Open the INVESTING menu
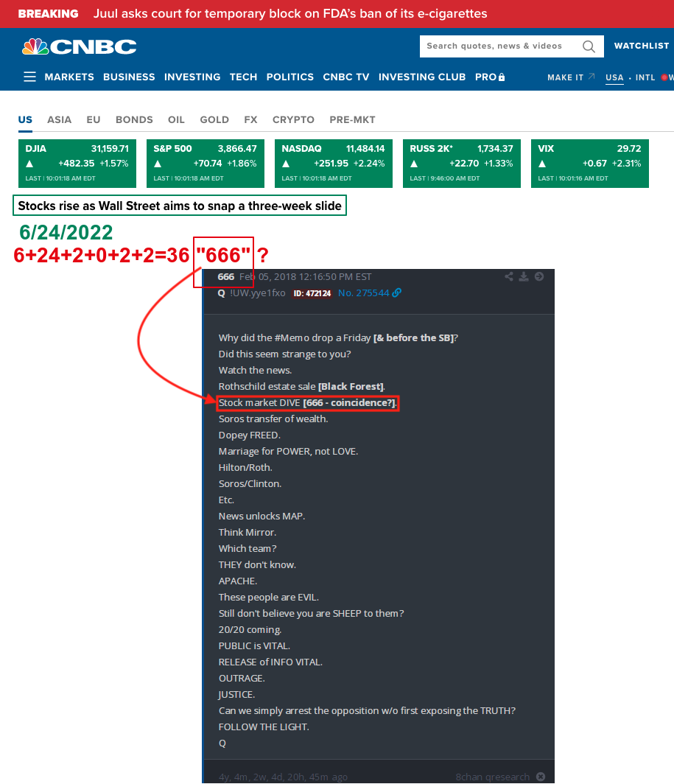674x784 pixels. click(192, 77)
